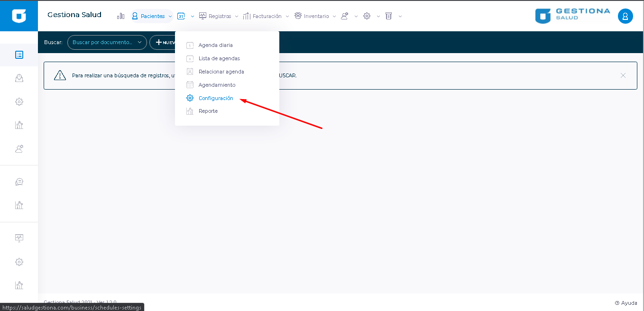644x311 pixels.
Task: Click the monitor pulse icon in left sidebar
Action: (x=19, y=238)
